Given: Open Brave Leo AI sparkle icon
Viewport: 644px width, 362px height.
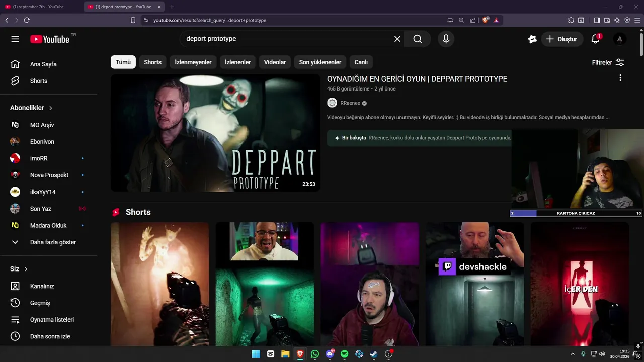Looking at the screenshot, I should click(x=617, y=20).
